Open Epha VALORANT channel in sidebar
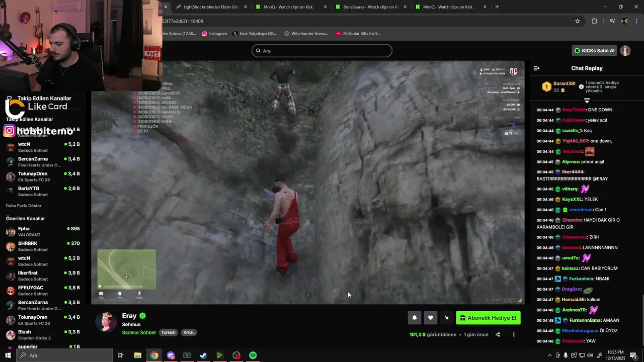Screen dimensions: 644x362 tap(42, 231)
